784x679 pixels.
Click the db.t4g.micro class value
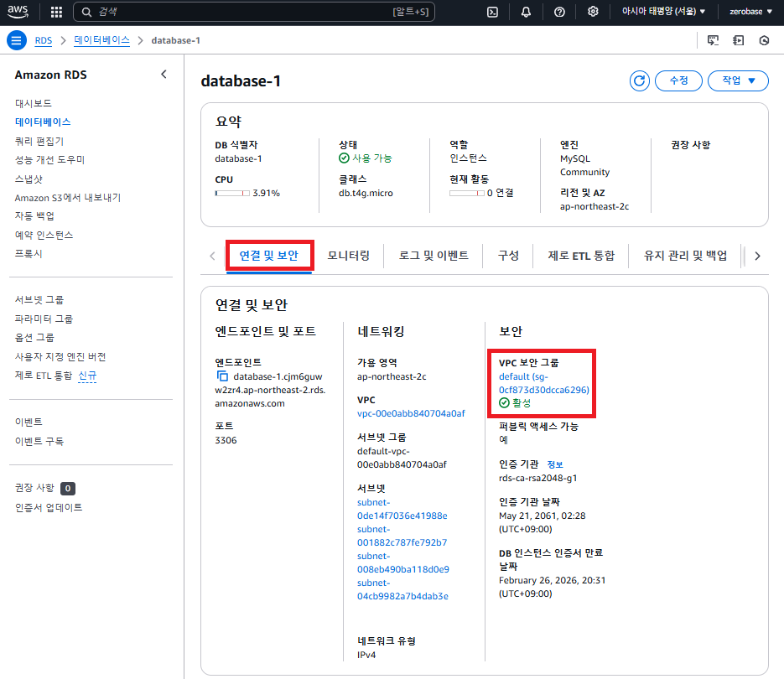pyautogui.click(x=366, y=193)
